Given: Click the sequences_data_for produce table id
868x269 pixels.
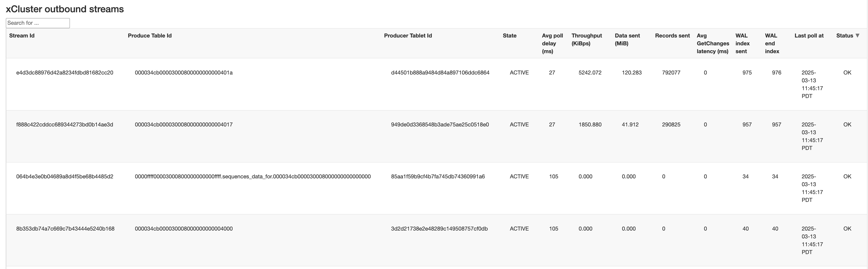Looking at the screenshot, I should click(253, 176).
